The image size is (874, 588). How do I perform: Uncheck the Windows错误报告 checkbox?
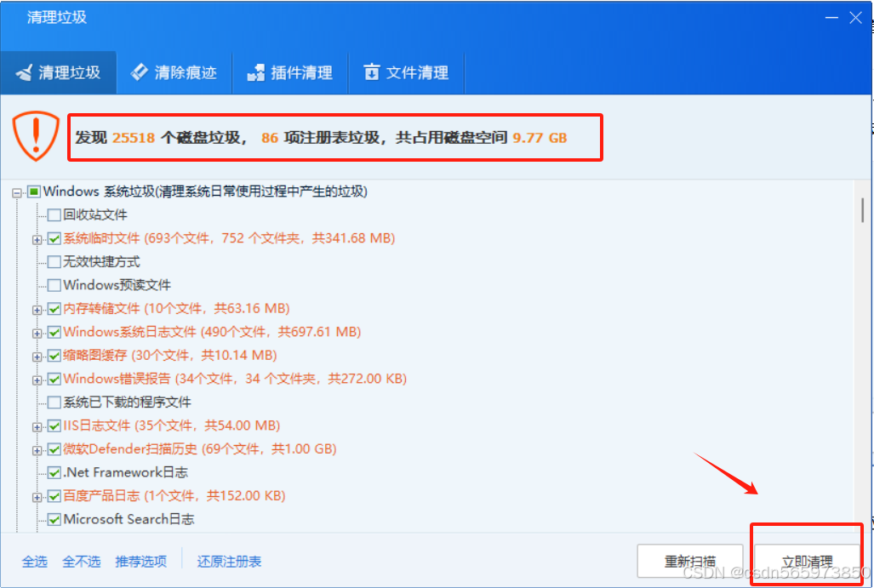[54, 379]
